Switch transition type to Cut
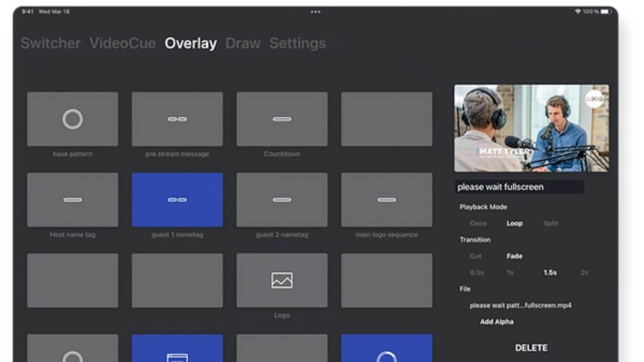 (476, 256)
